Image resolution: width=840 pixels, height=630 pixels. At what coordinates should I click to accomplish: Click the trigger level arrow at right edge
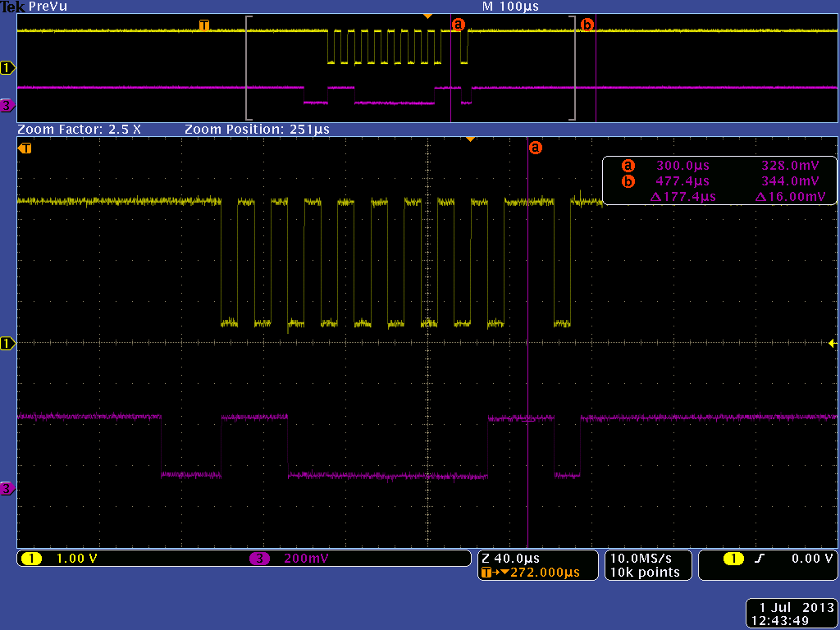(832, 344)
